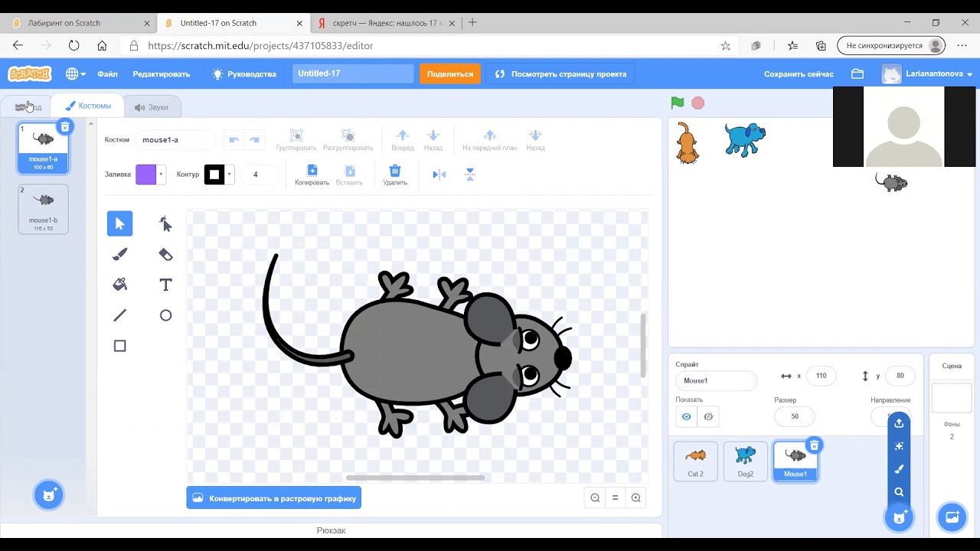Click the undo arrow button
The height and width of the screenshot is (551, 980).
(x=234, y=140)
